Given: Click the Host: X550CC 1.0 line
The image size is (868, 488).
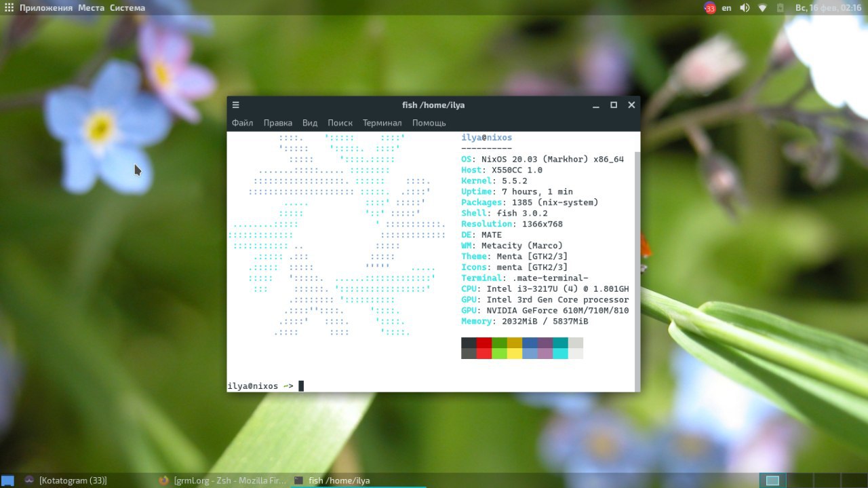Looking at the screenshot, I should click(x=502, y=170).
